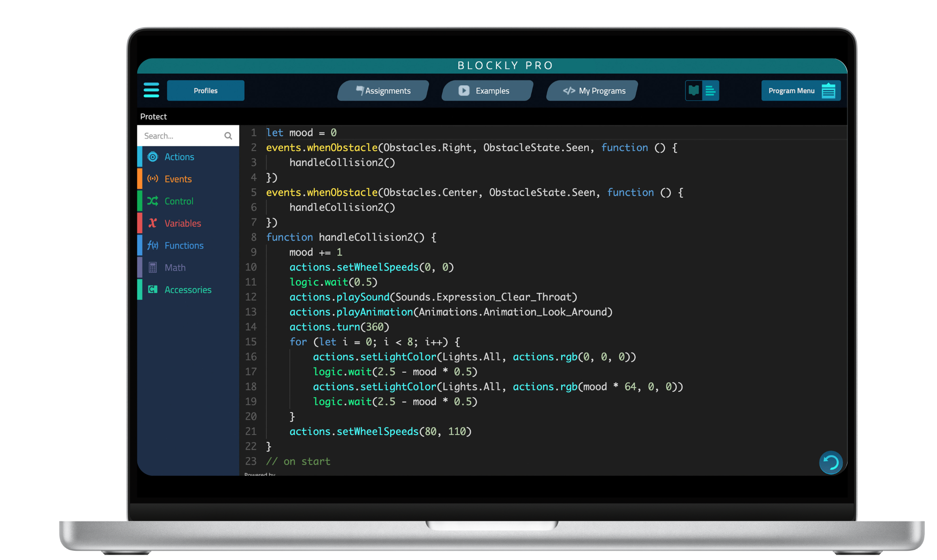Switch to text code view

click(x=710, y=90)
